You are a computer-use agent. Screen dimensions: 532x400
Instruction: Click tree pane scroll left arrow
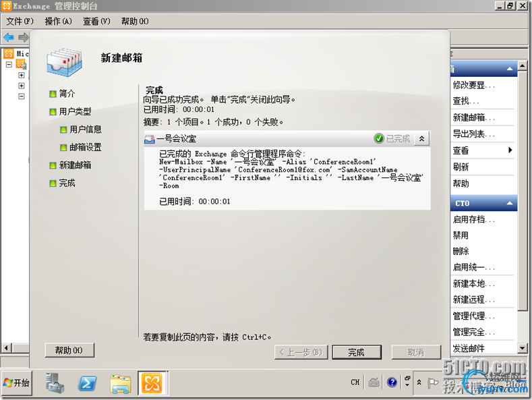coord(7,347)
